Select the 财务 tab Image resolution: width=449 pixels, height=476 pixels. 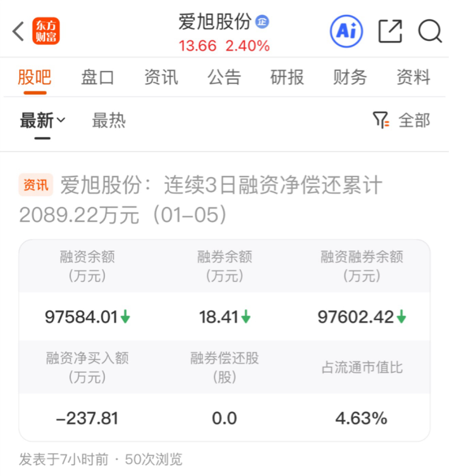[x=350, y=77]
